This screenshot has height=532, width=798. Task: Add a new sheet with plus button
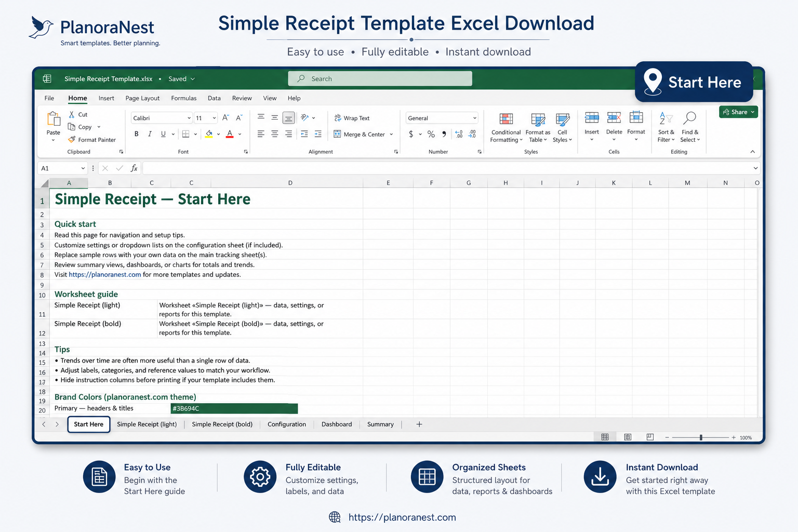pyautogui.click(x=419, y=424)
